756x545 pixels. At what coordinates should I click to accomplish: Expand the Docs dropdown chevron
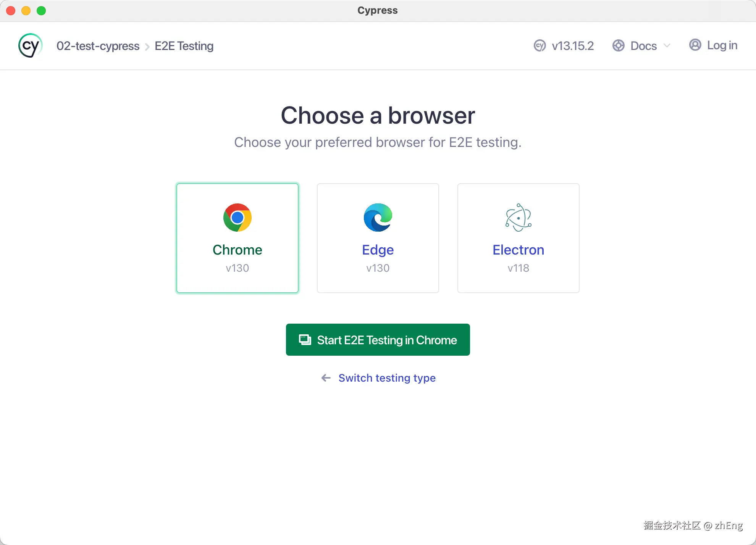667,46
